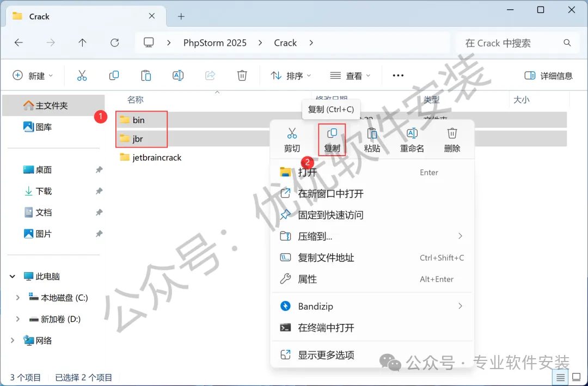Select Cut (剪切) in context menu
The height and width of the screenshot is (386, 588).
(292, 140)
